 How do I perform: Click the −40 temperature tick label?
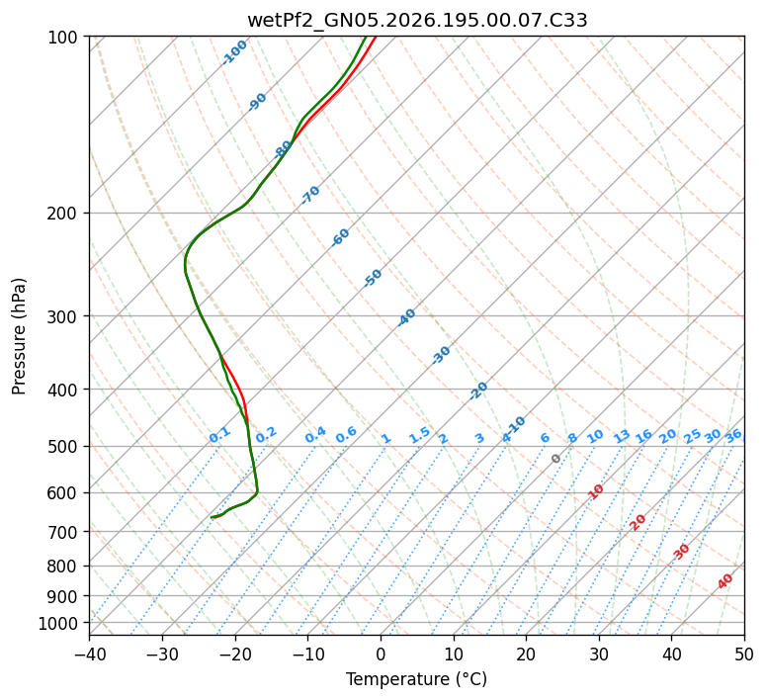[89, 654]
